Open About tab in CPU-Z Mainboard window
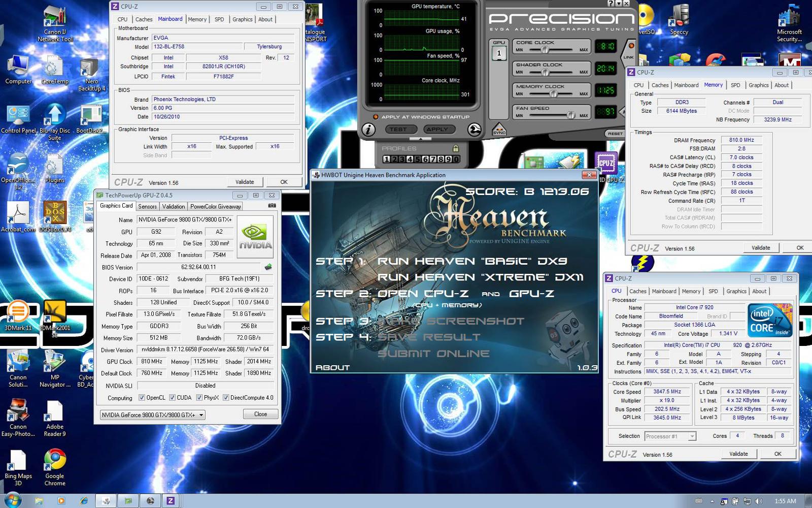Viewport: 812px width, 508px height. point(265,19)
